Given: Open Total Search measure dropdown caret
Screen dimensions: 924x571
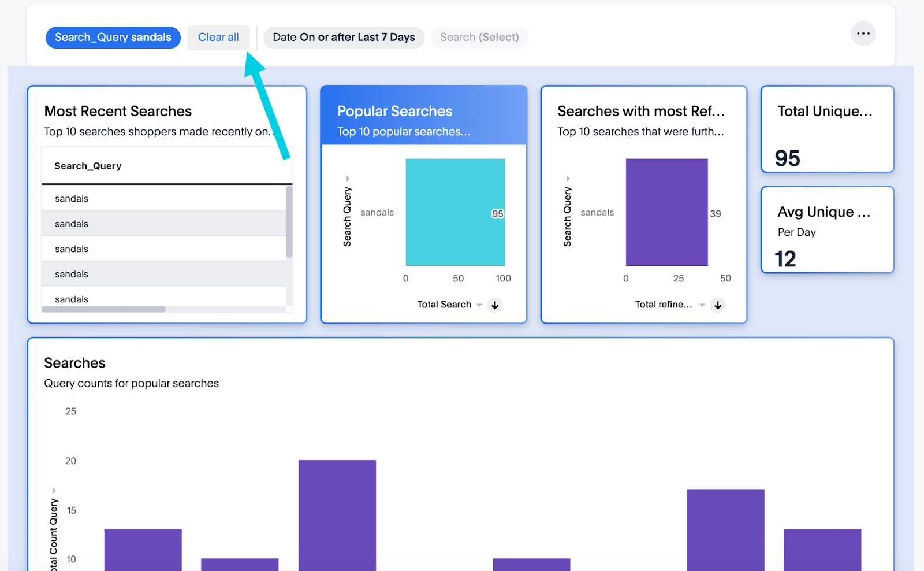Looking at the screenshot, I should (x=479, y=305).
